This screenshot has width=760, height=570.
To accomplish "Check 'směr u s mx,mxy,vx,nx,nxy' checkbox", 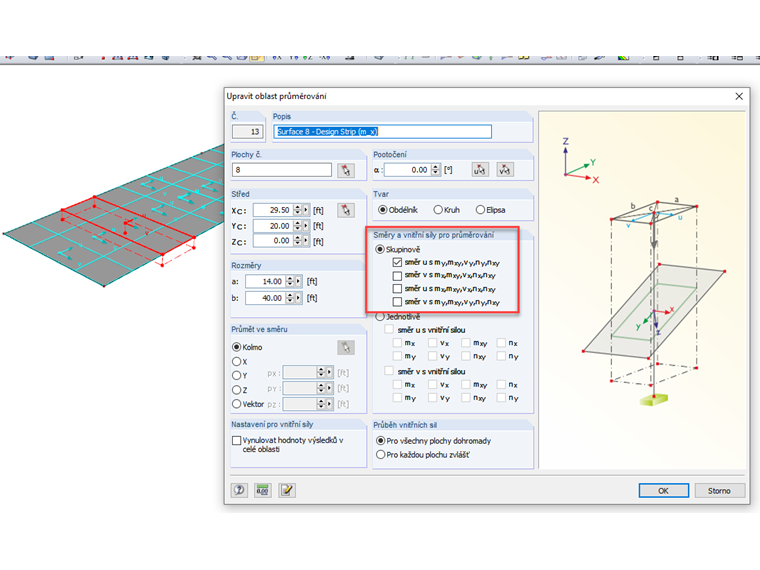I will pos(397,289).
